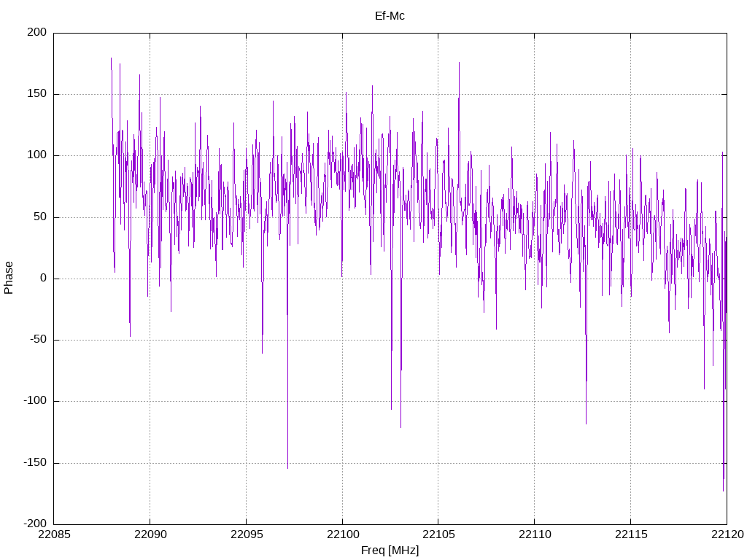The height and width of the screenshot is (560, 747).
Task: Click the 22110 x-axis tick label
Action: 535,534
